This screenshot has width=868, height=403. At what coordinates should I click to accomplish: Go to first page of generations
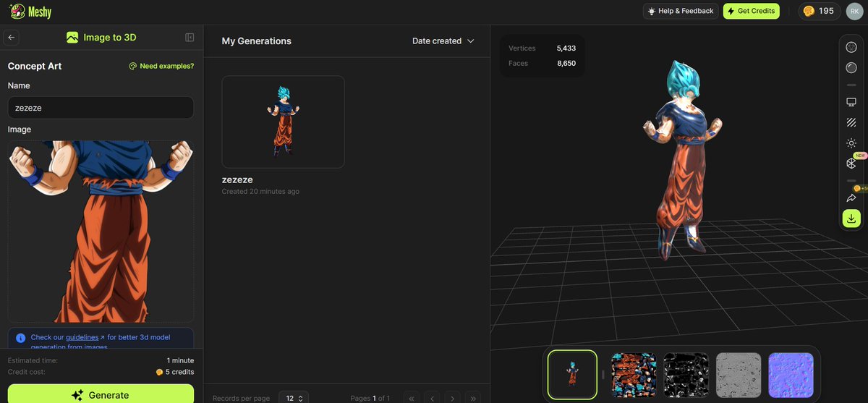pos(411,398)
